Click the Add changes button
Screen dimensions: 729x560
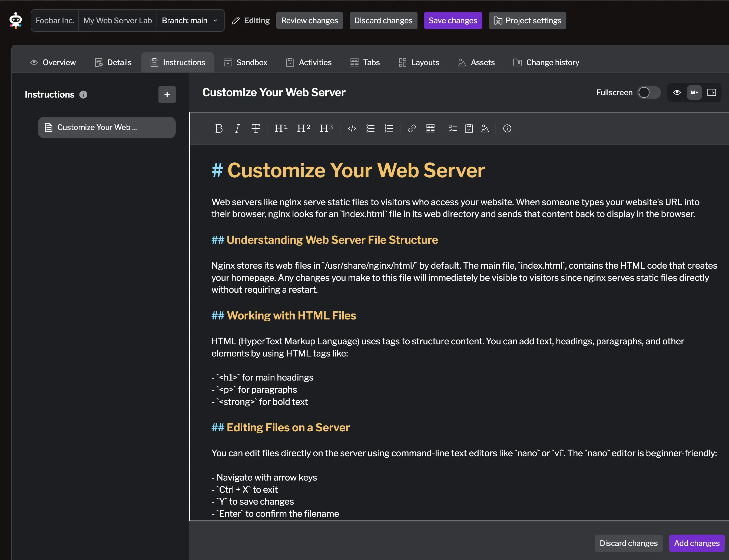[x=696, y=543]
